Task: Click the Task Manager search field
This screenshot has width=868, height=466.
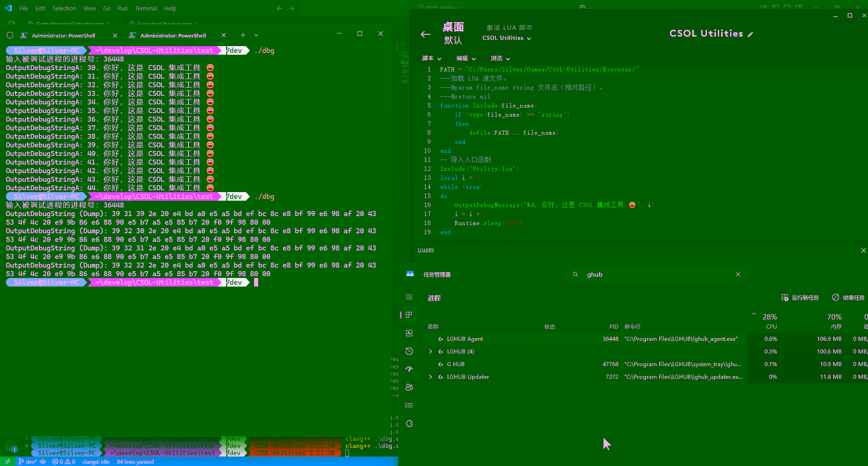Action: pyautogui.click(x=656, y=274)
